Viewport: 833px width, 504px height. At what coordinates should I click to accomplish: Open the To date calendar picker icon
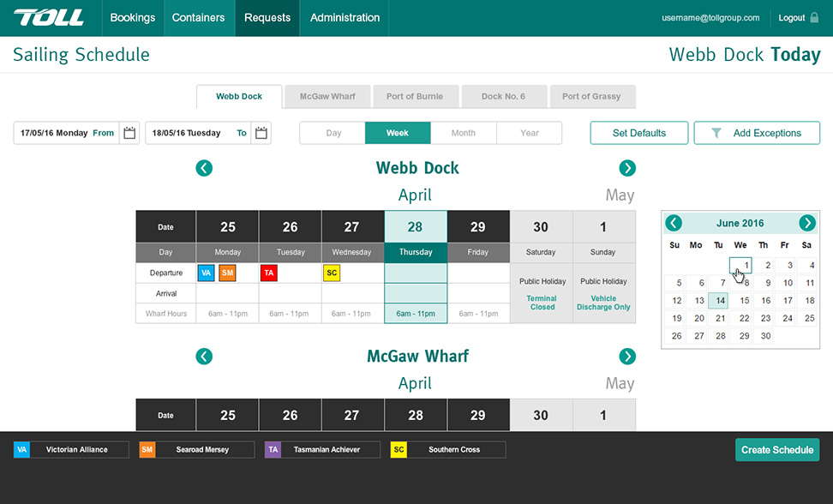(x=261, y=133)
